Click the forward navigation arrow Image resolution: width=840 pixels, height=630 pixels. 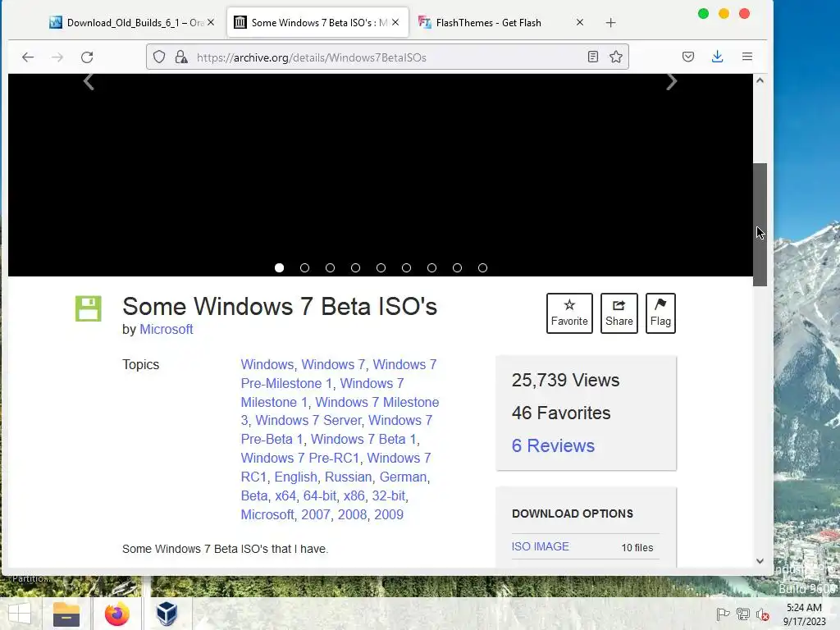[x=57, y=57]
